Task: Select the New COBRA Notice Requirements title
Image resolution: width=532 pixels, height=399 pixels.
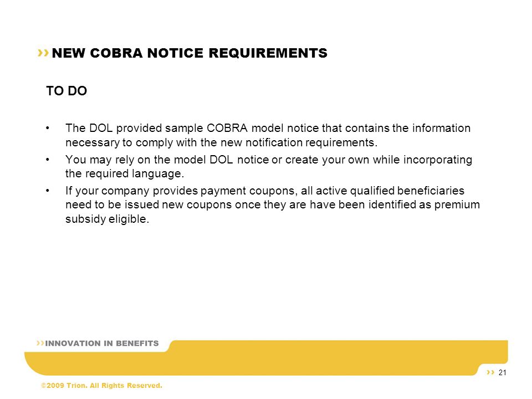Action: click(190, 53)
